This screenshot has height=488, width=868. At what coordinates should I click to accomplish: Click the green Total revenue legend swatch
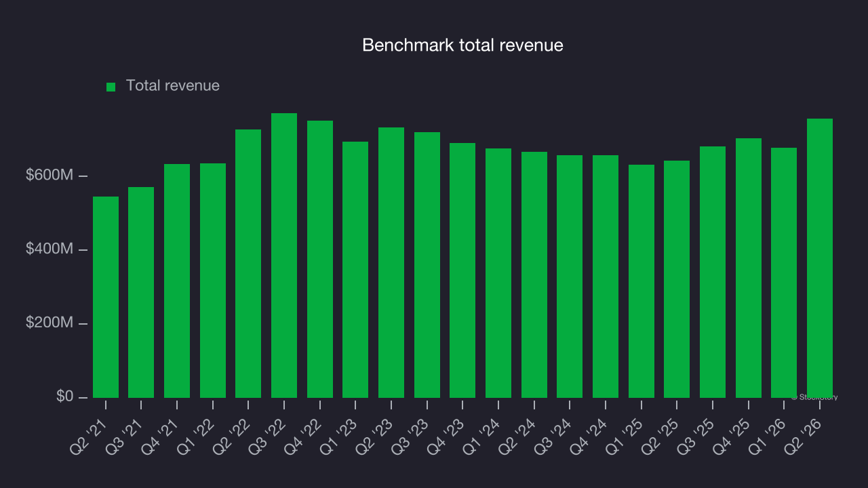(x=111, y=87)
